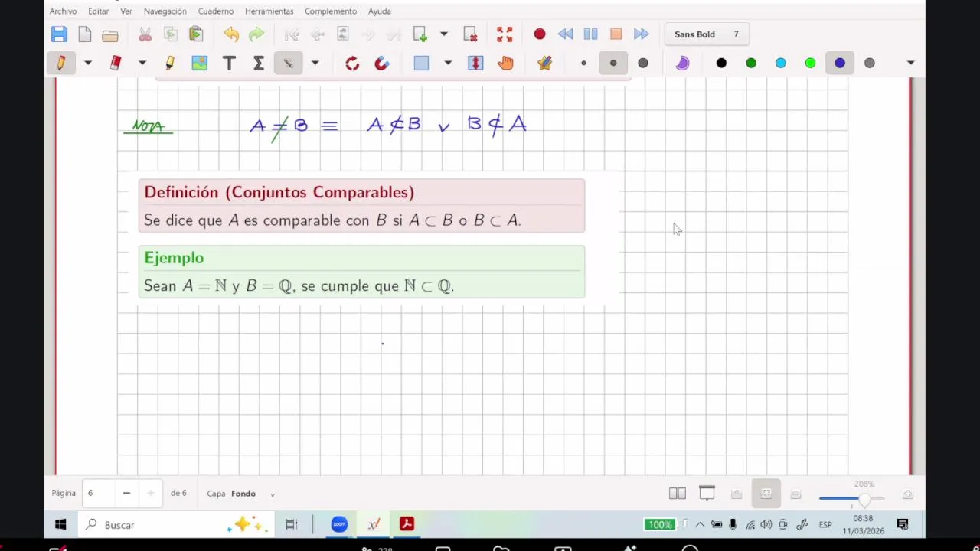Viewport: 980px width, 551px height.
Task: Pause the audio playback
Action: point(590,34)
